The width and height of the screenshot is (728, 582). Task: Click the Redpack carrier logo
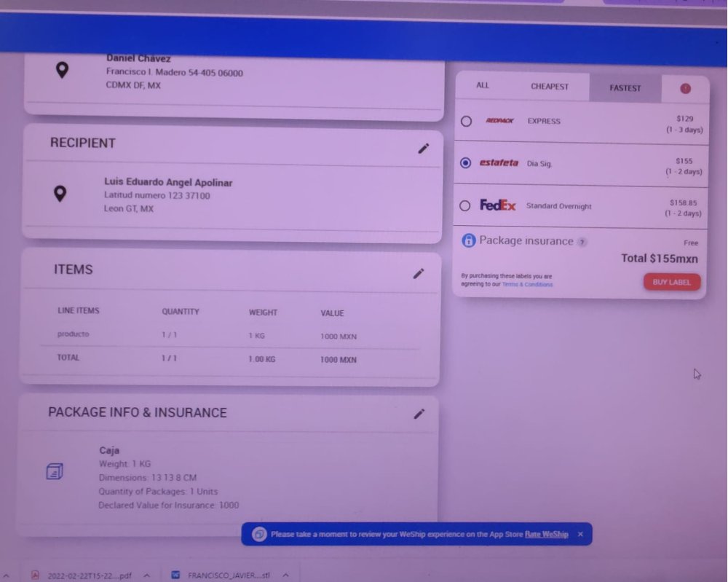(499, 121)
